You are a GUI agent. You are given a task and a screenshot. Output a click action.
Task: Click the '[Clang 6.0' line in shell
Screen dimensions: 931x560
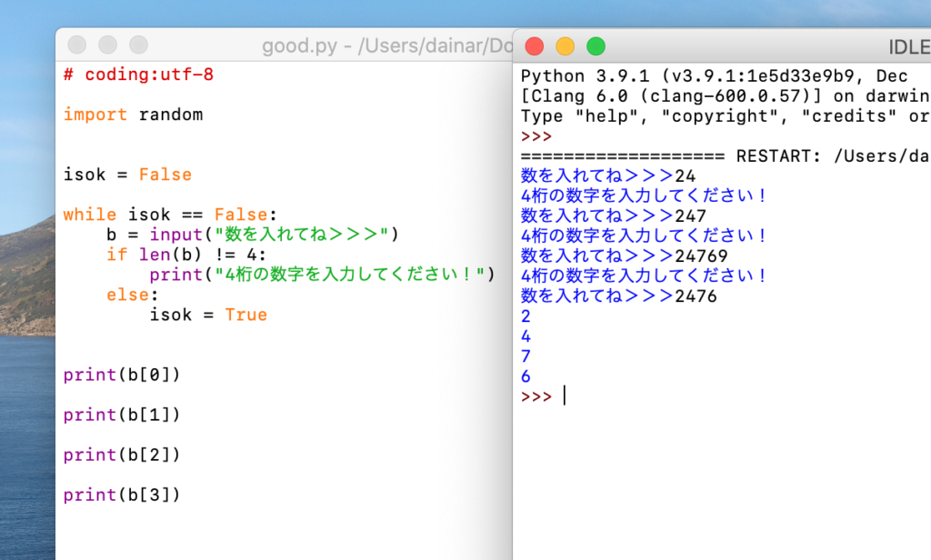click(726, 96)
